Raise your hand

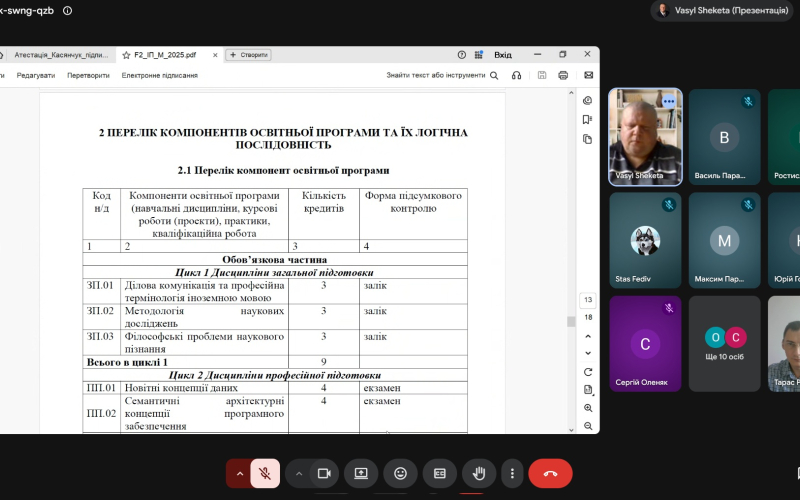479,473
